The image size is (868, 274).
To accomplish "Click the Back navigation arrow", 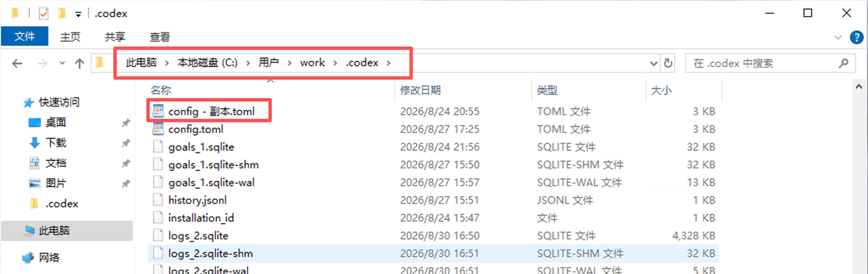I will (18, 63).
